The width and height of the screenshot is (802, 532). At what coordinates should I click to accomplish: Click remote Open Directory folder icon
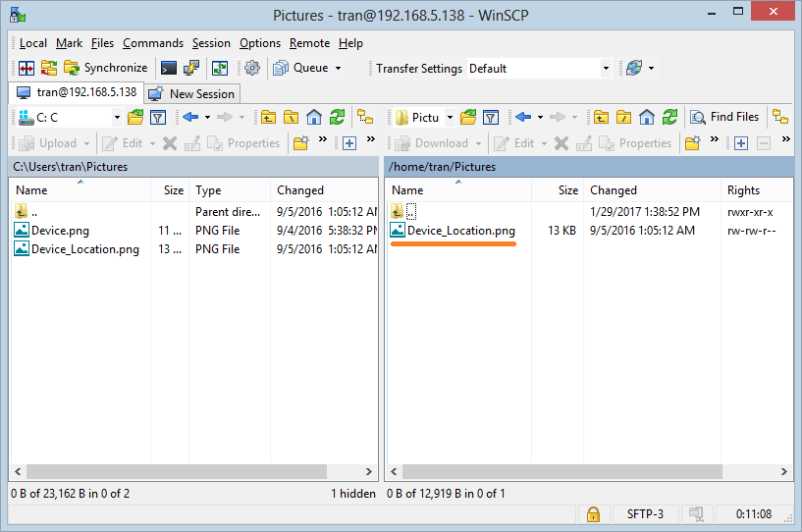(x=468, y=118)
